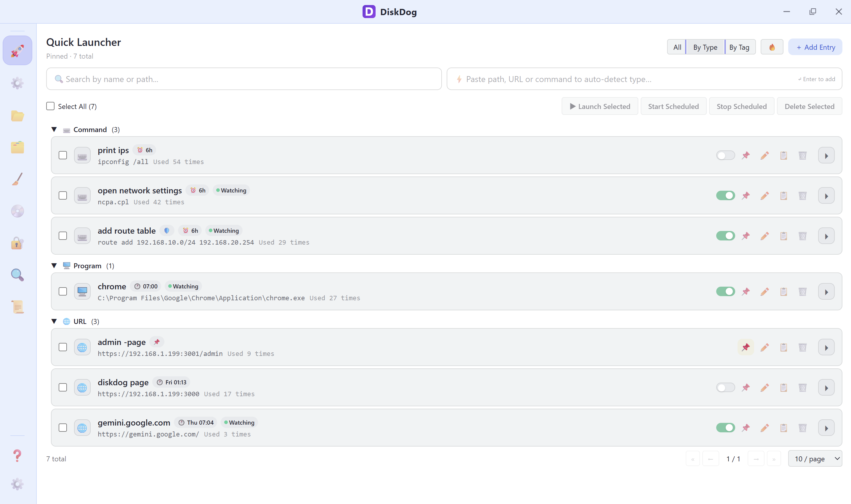Viewport: 851px width, 504px height.
Task: Enable the print ips schedule toggle
Action: point(725,155)
